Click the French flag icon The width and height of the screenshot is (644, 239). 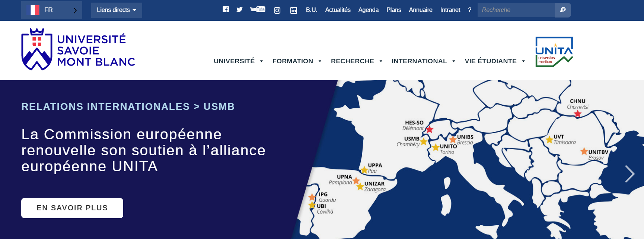(x=35, y=10)
